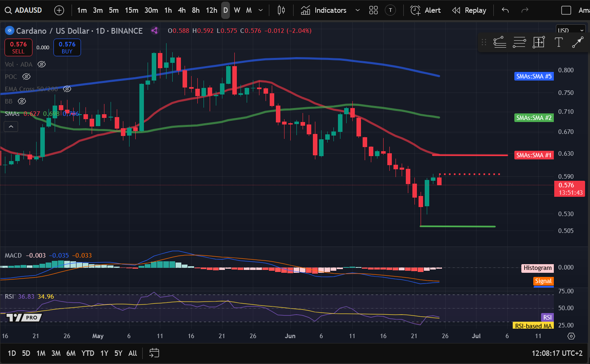Show the EMA Cross 50/200 indicator

(x=67, y=89)
